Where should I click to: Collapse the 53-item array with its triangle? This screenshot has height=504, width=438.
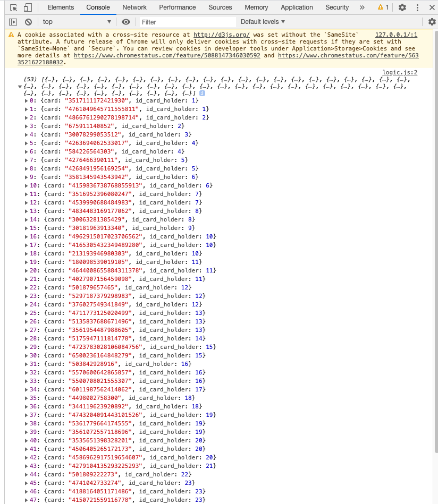coord(20,87)
